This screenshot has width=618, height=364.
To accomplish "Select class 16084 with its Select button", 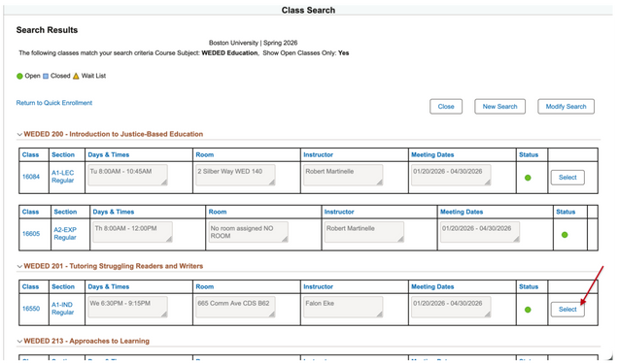I will 567,177.
